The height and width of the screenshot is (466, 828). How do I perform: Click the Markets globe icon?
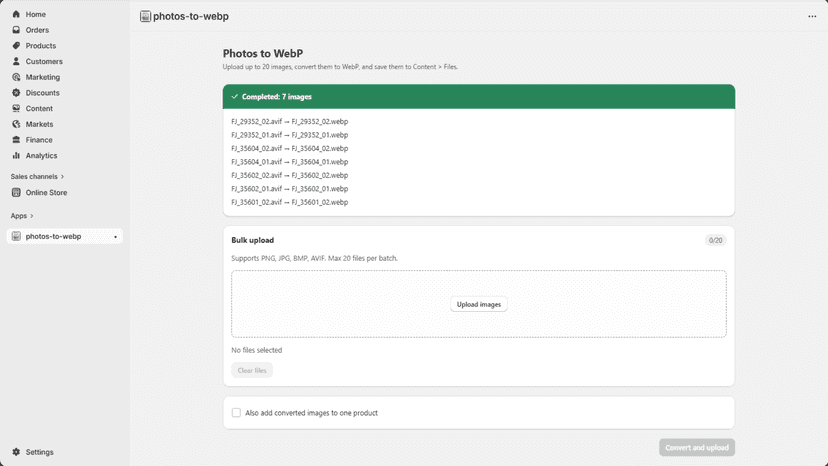point(16,124)
